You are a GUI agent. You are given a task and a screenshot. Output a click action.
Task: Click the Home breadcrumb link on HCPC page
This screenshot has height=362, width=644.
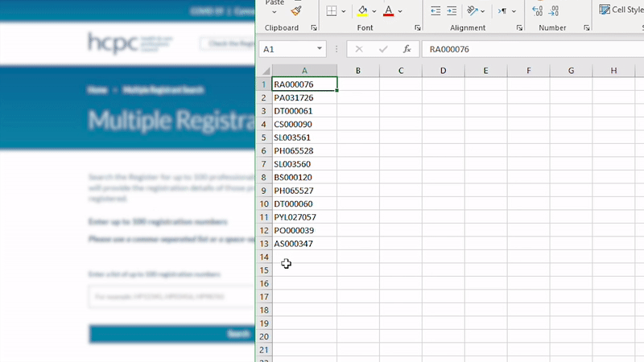97,90
